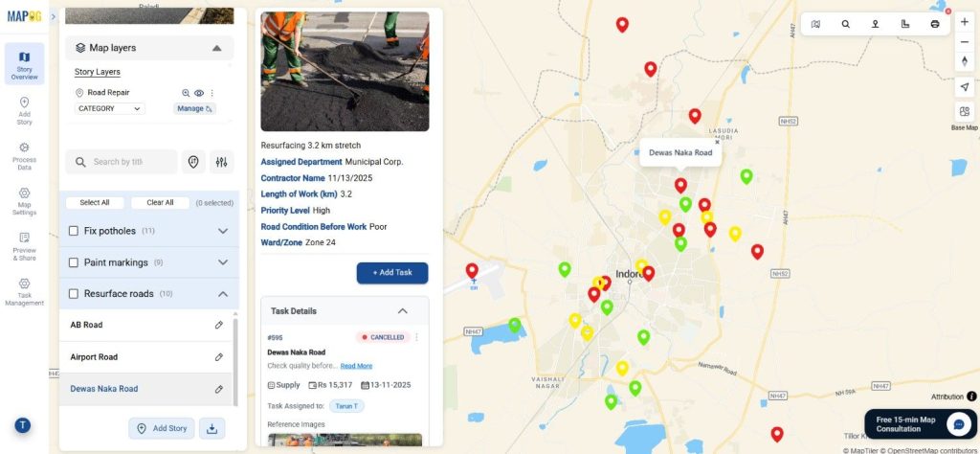The width and height of the screenshot is (980, 454).
Task: Check the Fix potholes checkbox
Action: click(73, 232)
